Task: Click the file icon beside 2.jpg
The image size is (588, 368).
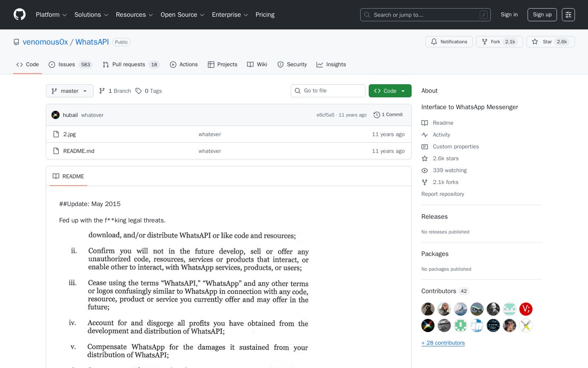Action: 56,134
